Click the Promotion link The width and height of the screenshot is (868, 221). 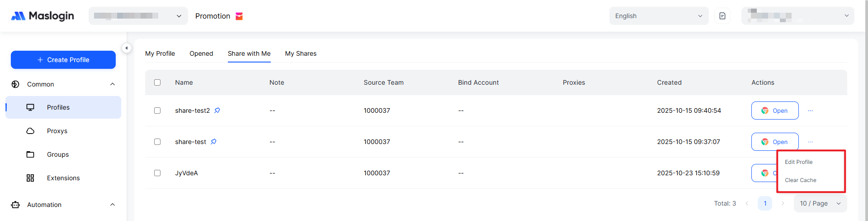click(x=212, y=16)
